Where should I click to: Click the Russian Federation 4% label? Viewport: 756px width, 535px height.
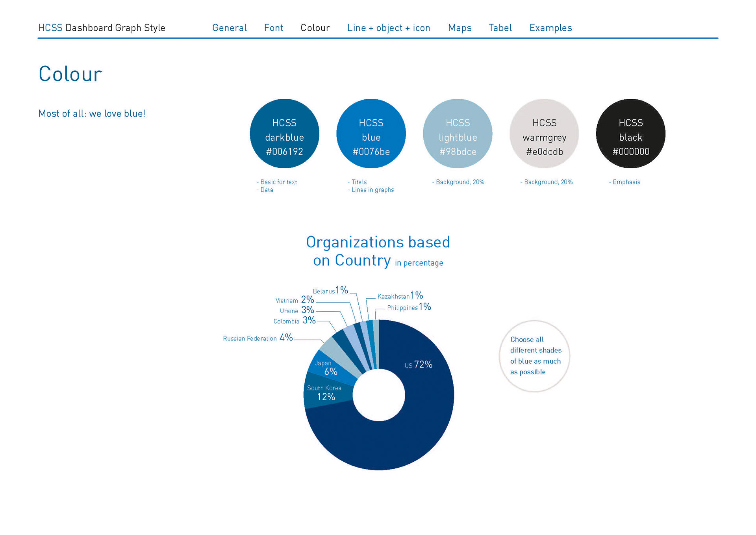[258, 338]
